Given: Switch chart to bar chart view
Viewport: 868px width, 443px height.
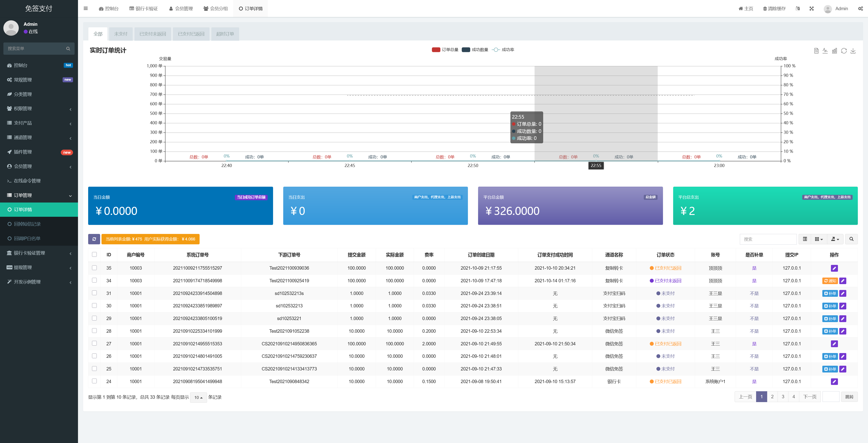Looking at the screenshot, I should 834,51.
